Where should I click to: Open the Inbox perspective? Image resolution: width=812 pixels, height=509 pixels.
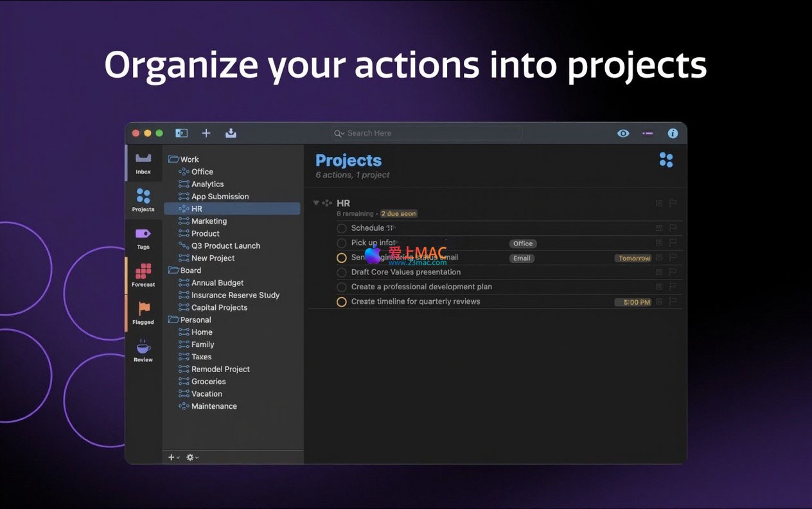point(143,163)
